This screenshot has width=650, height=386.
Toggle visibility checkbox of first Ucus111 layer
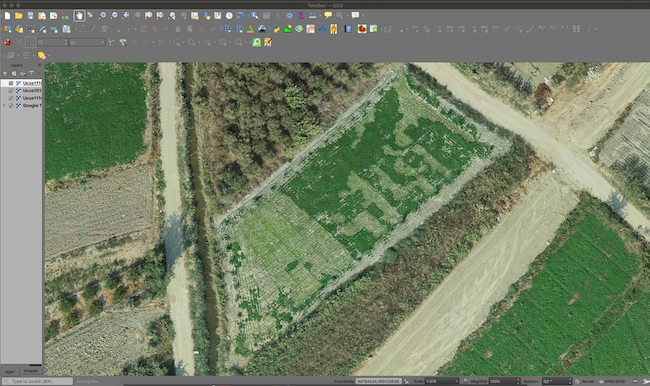11,83
